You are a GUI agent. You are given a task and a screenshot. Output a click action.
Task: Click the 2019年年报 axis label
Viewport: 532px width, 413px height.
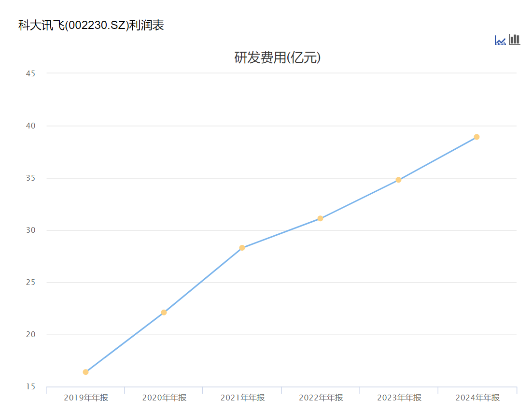[x=86, y=398]
